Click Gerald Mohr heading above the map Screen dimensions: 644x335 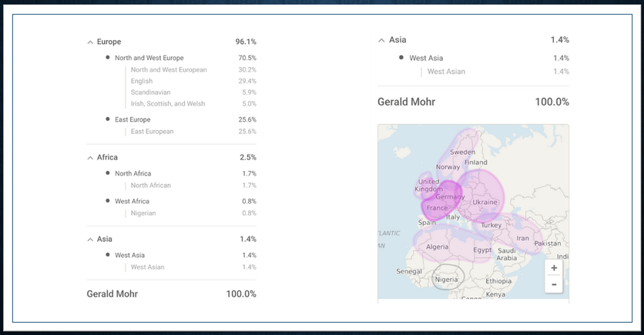pyautogui.click(x=406, y=102)
